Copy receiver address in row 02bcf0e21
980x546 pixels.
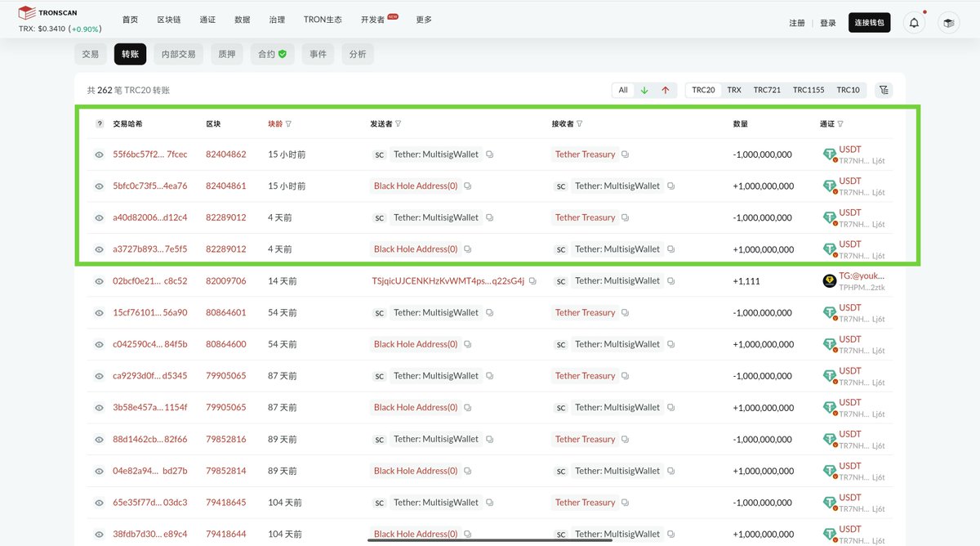tap(670, 281)
